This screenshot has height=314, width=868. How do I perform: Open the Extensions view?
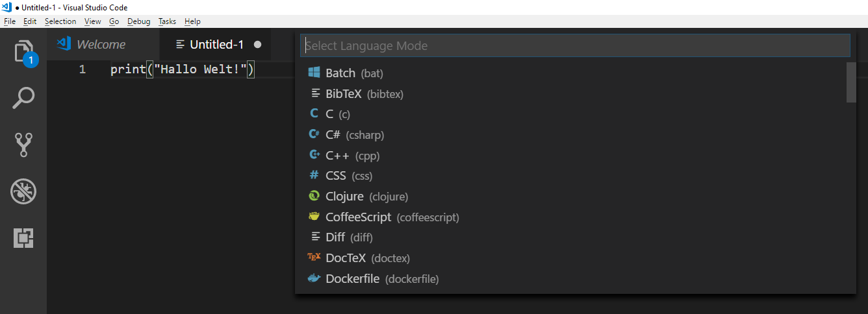(23, 238)
